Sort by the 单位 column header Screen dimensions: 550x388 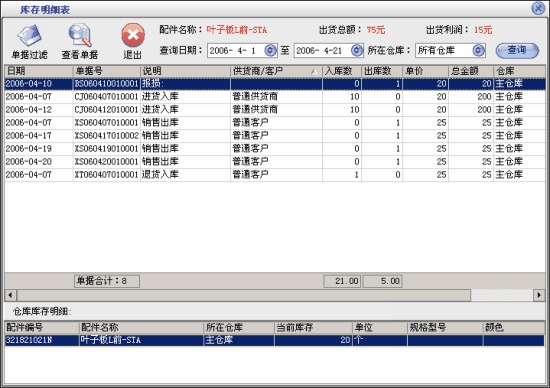[380, 327]
